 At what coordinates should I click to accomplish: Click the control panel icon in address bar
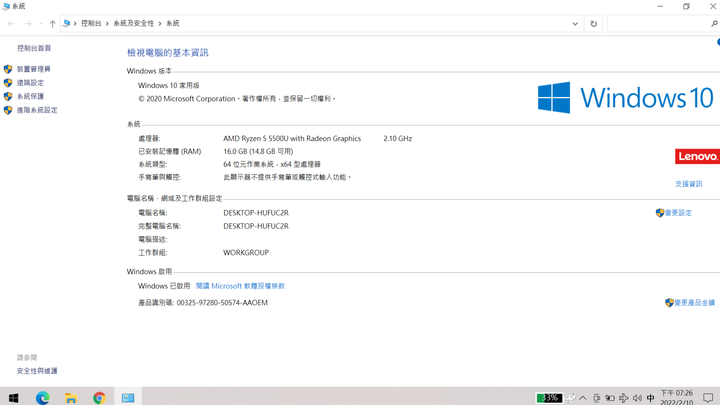pos(67,23)
